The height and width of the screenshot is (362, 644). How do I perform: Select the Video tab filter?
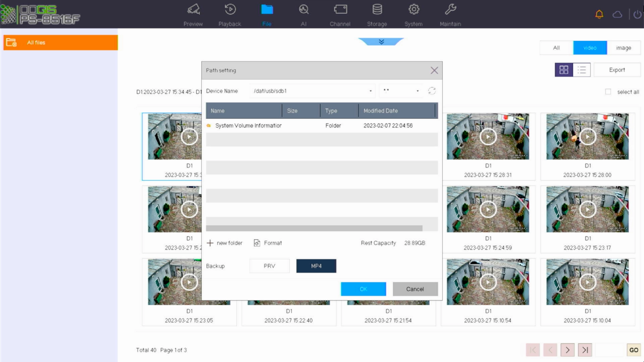coord(590,48)
